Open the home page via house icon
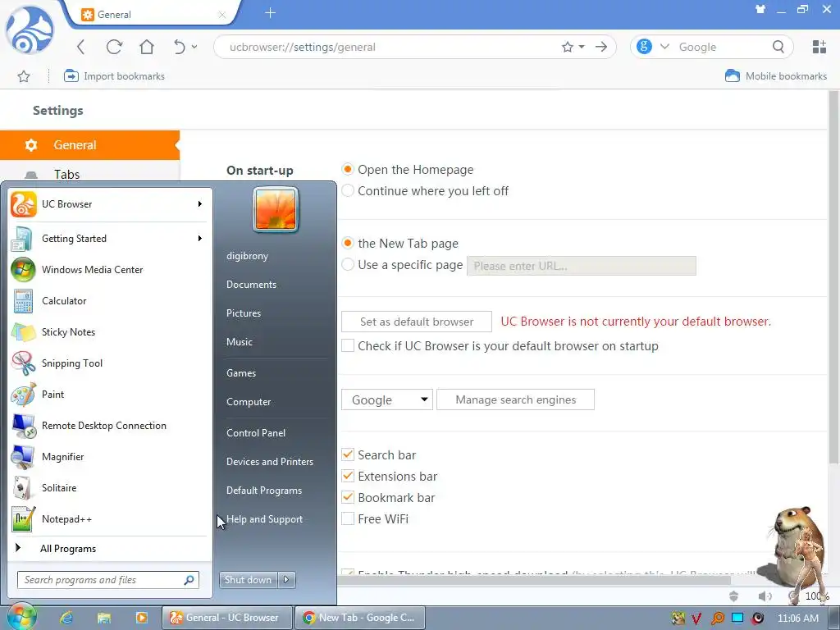 tap(147, 47)
